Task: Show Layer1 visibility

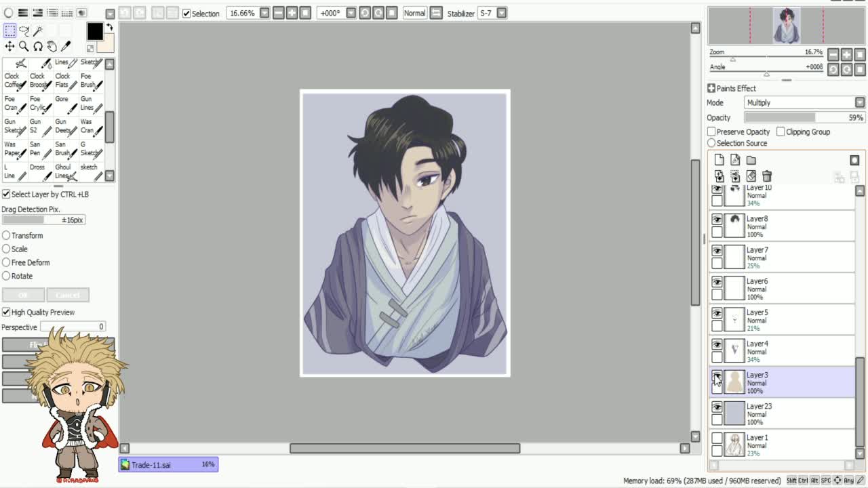Action: click(717, 439)
